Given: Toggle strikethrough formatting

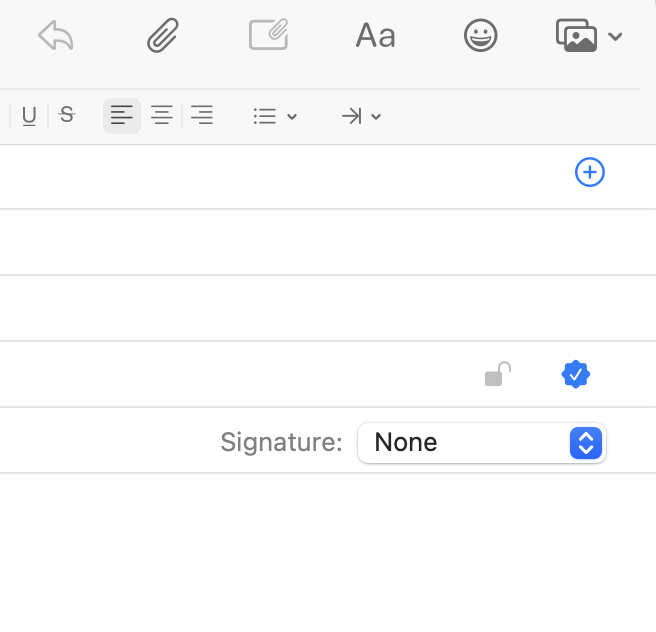Looking at the screenshot, I should click(67, 115).
